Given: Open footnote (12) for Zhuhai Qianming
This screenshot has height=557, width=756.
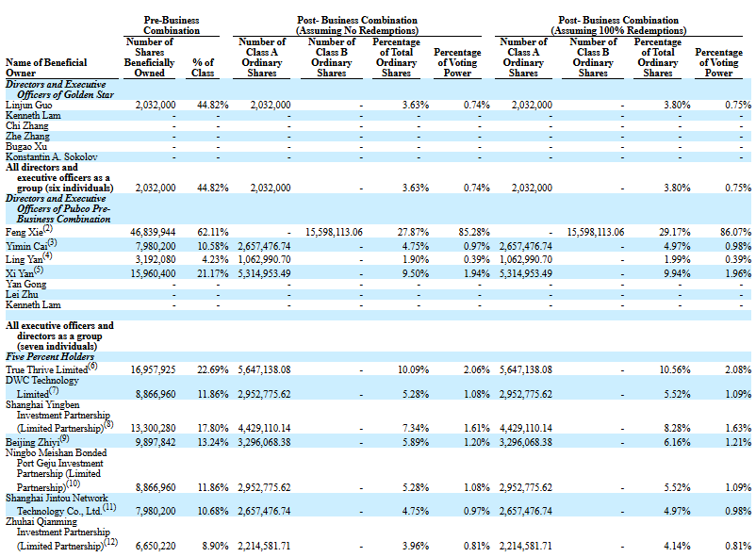Looking at the screenshot, I should (110, 543).
